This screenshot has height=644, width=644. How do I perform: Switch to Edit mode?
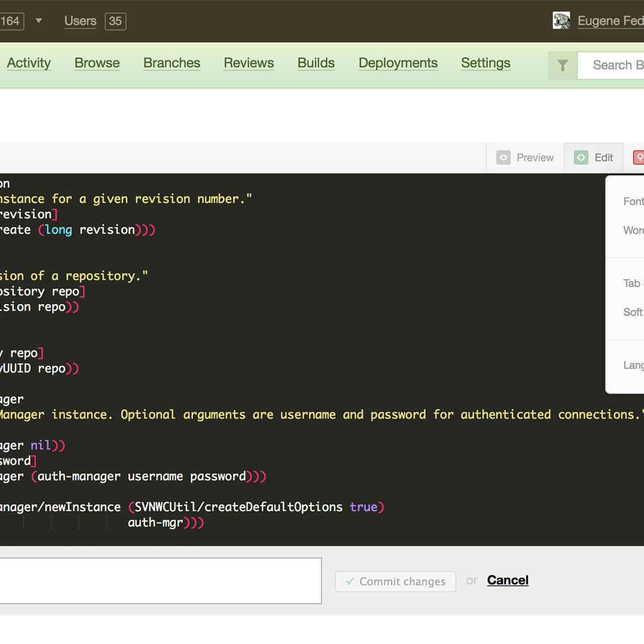point(594,157)
